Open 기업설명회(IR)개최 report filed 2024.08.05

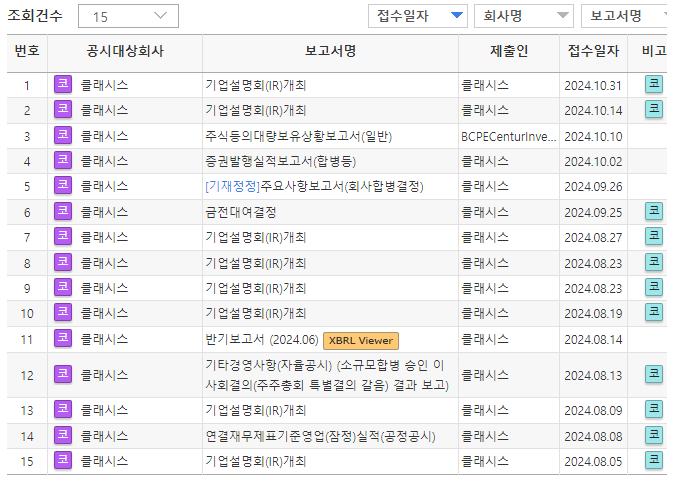[x=256, y=461]
